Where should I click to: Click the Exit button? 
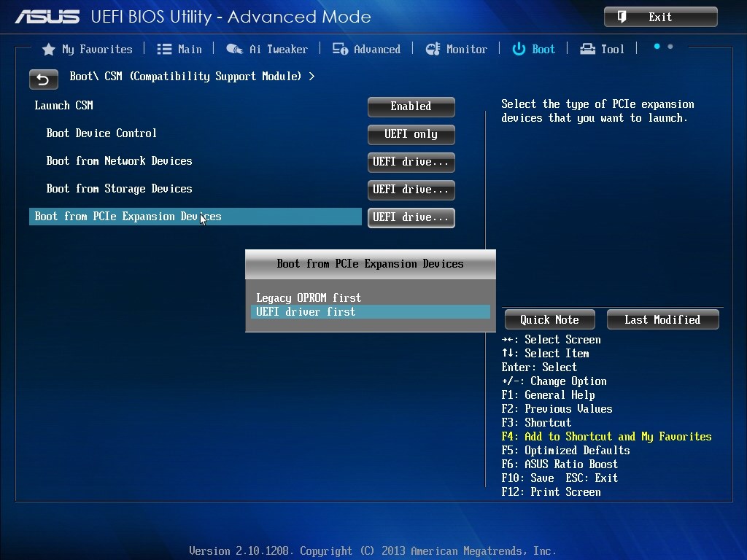[661, 17]
